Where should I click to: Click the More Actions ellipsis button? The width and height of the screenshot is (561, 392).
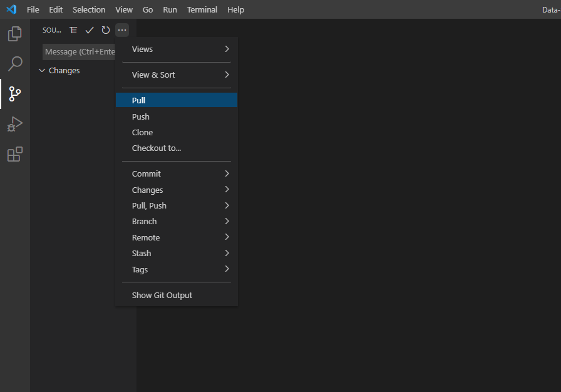122,30
